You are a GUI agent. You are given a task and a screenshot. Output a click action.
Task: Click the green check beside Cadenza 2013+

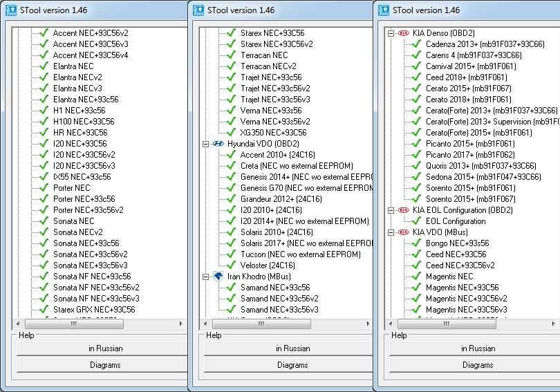coord(416,44)
